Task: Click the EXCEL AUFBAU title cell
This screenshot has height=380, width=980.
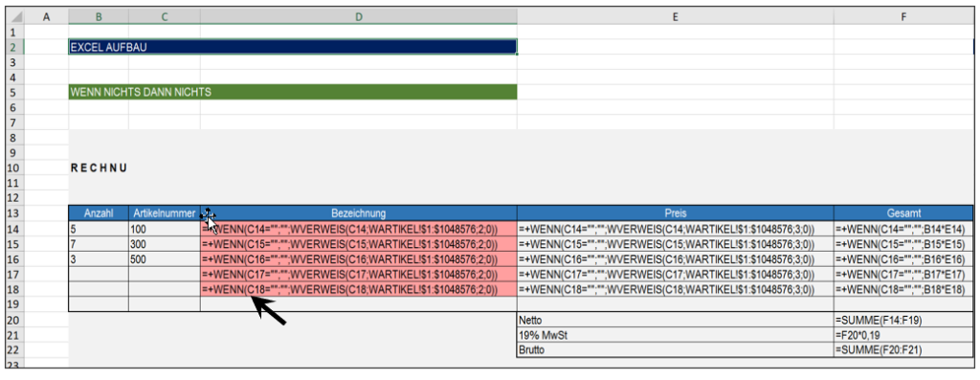Action: 293,47
